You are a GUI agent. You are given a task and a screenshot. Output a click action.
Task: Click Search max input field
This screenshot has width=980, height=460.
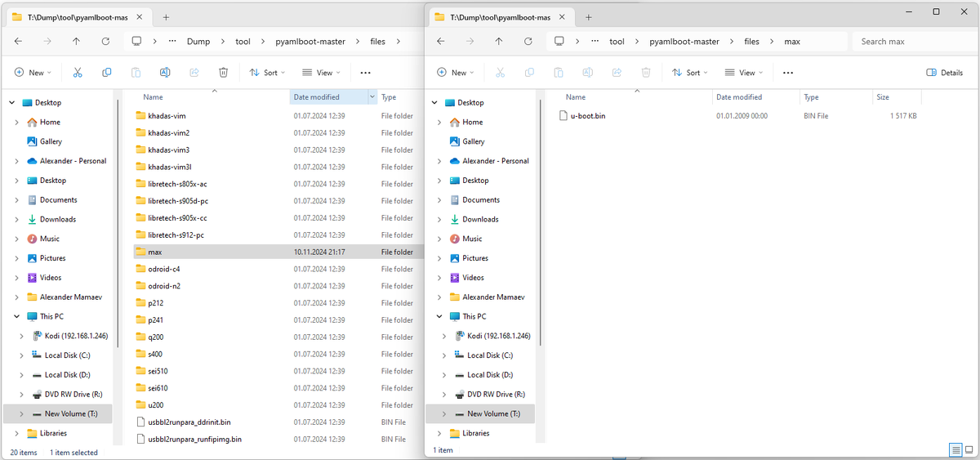coord(912,41)
